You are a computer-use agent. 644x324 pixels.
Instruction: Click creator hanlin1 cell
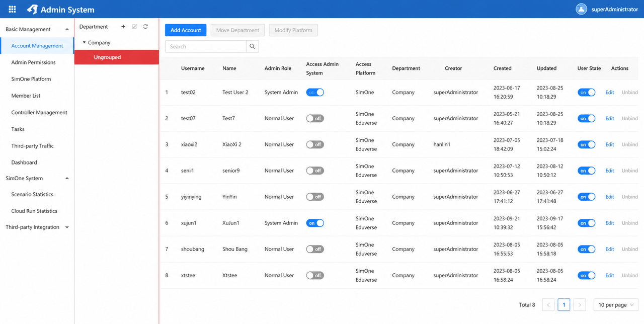point(442,144)
